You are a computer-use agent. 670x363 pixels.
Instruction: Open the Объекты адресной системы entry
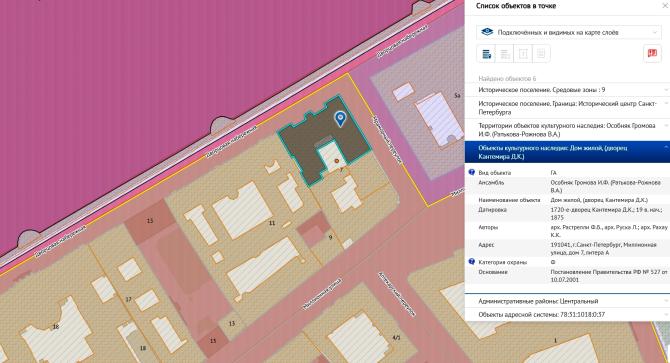pos(567,314)
